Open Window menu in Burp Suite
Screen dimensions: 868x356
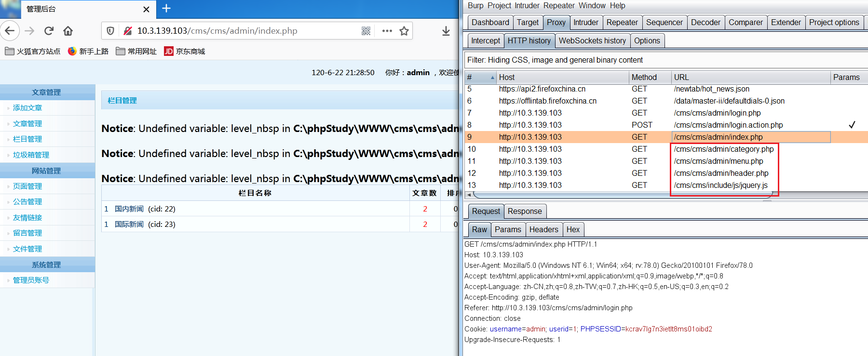[592, 6]
